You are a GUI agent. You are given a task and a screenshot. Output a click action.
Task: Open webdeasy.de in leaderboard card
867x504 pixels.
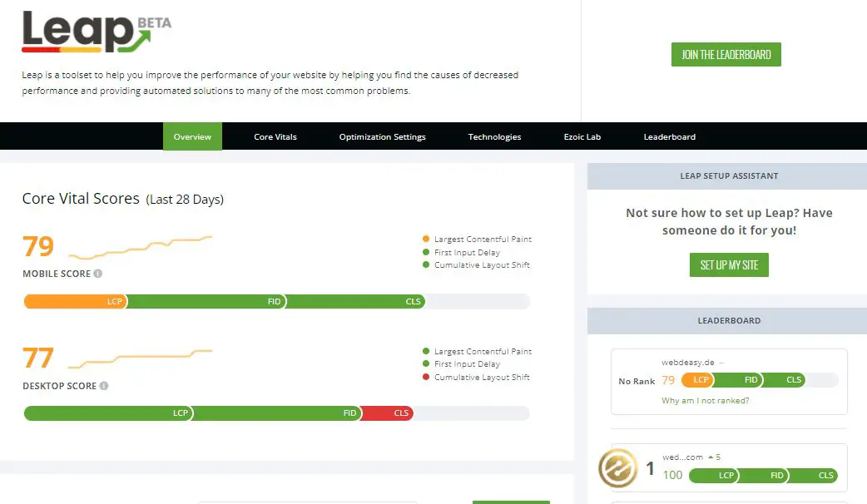coord(688,363)
